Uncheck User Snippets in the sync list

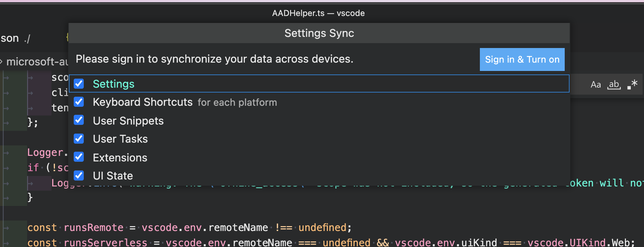coord(79,120)
